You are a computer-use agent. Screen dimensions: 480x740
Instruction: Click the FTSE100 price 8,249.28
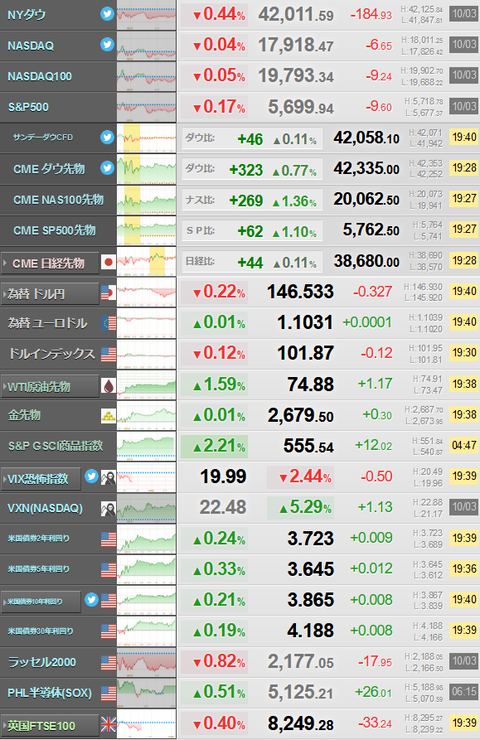[x=301, y=723]
